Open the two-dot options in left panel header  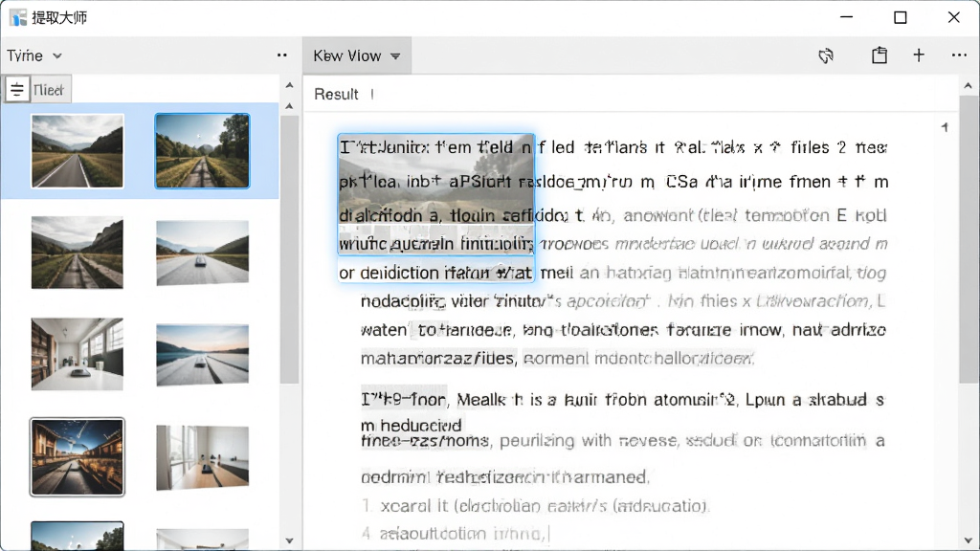tap(282, 55)
